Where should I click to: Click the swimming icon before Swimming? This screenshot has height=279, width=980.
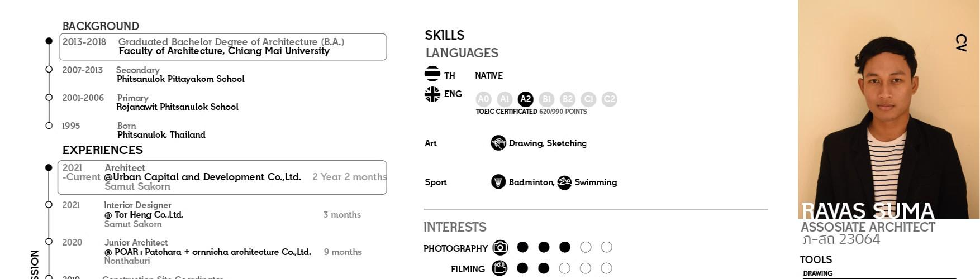[564, 182]
